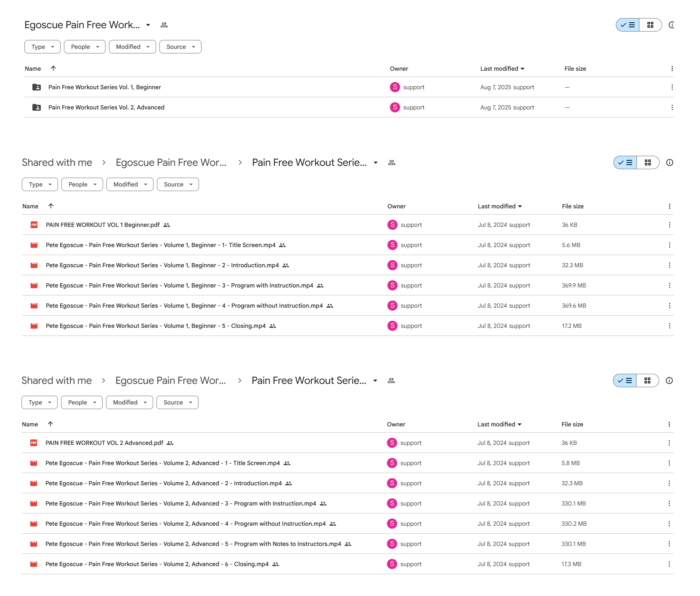700x596 pixels.
Task: Open Modified filter dropdown in Beginner folder panel
Action: (x=130, y=184)
